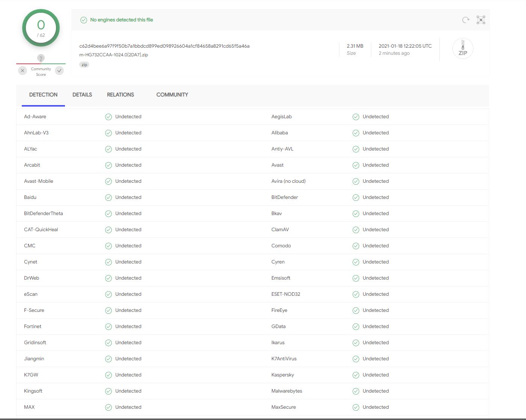Click the K7AntiVirus engine name
Viewport: 526px width, 420px height.
(284, 359)
